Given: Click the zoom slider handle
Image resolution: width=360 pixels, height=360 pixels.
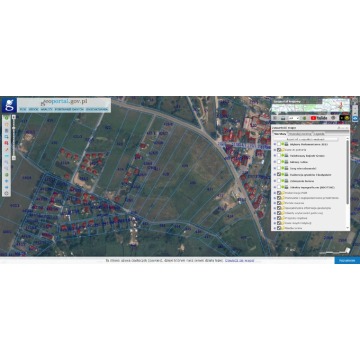Looking at the screenshot, I should 14,128.
